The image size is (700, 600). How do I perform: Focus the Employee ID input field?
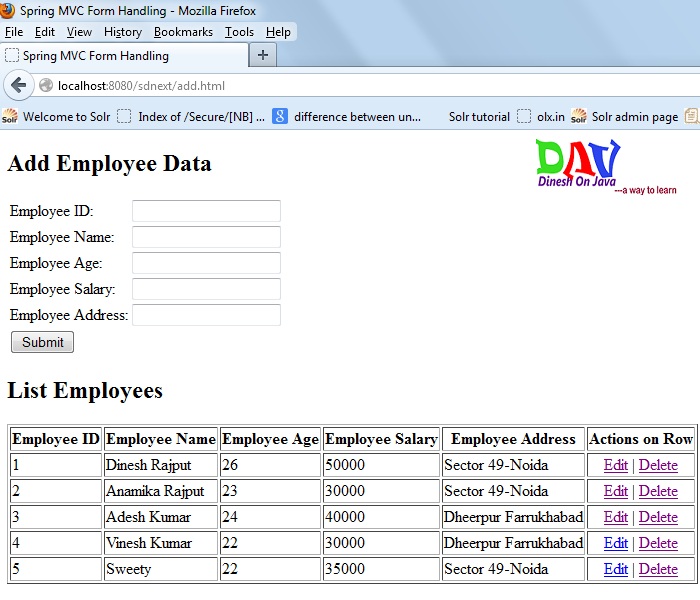coord(206,211)
